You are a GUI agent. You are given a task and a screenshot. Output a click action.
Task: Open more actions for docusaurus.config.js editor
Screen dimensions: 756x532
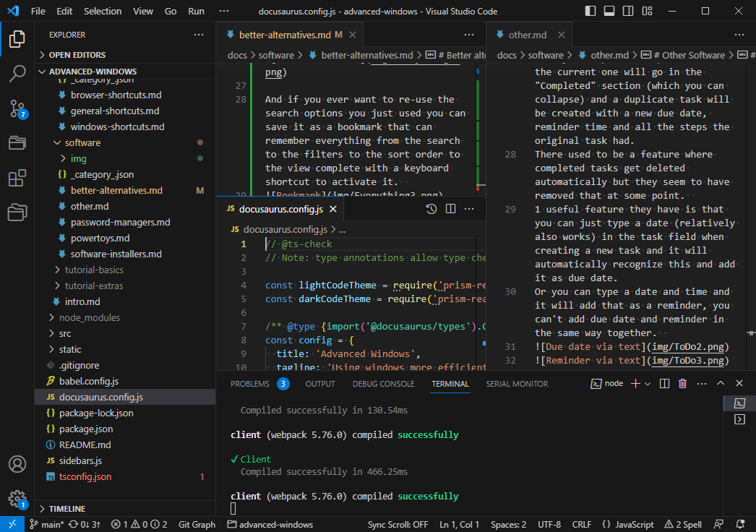tap(469, 209)
